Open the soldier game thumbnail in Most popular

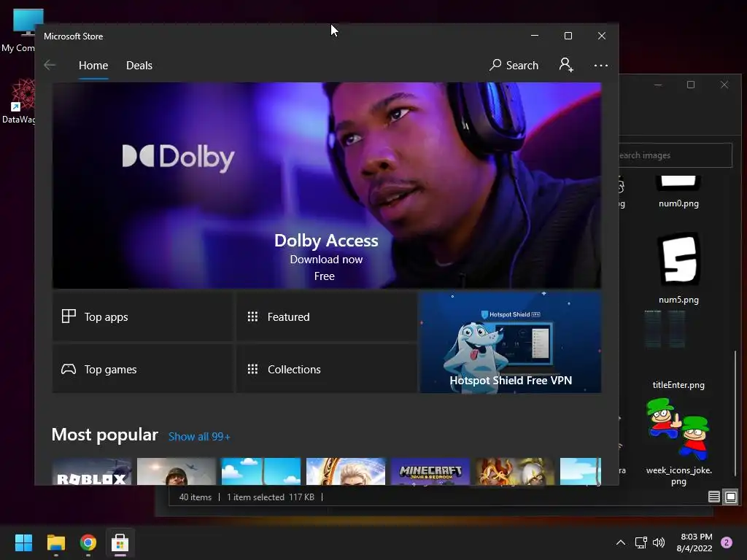[x=177, y=472]
